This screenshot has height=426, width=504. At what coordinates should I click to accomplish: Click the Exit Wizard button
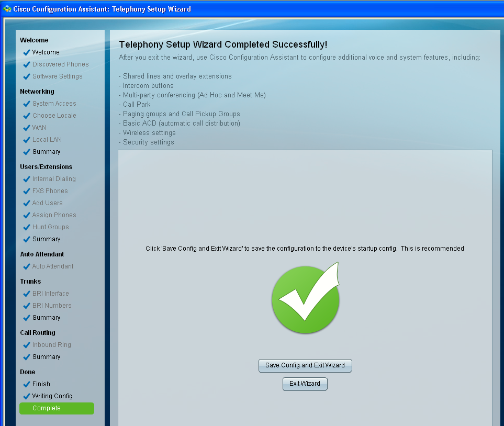[305, 384]
